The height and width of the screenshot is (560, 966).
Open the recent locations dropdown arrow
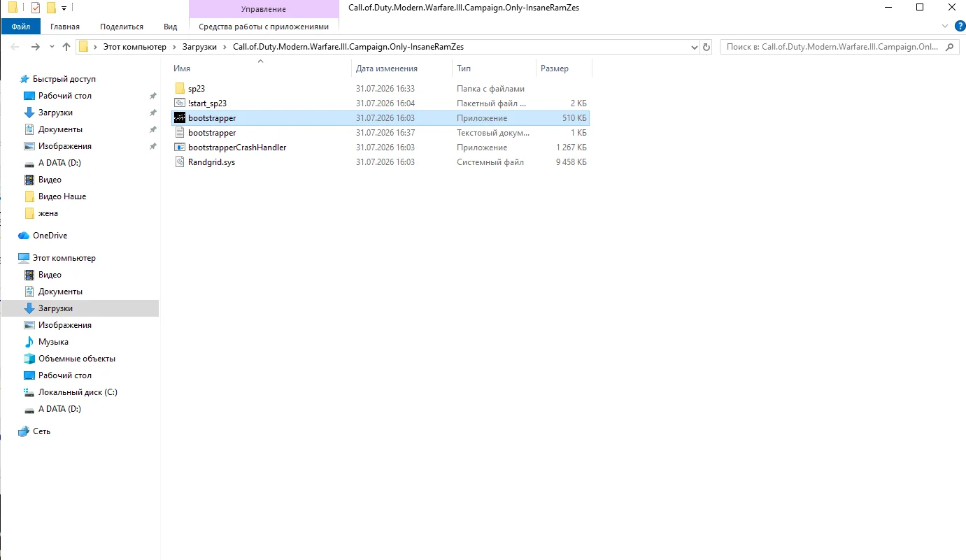click(51, 48)
